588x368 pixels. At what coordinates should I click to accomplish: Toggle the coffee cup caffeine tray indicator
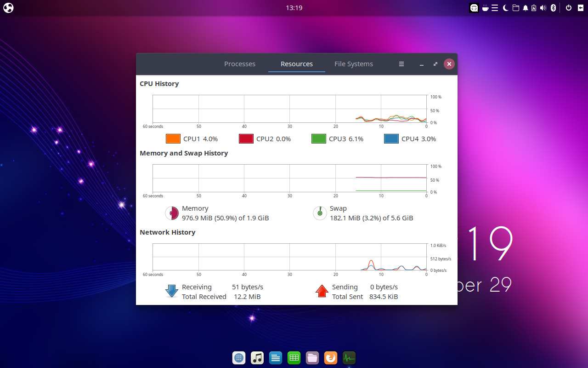tap(485, 8)
